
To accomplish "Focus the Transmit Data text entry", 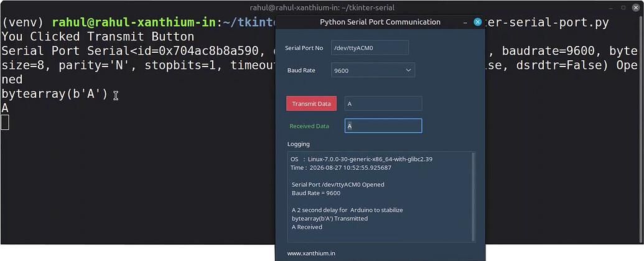I will click(383, 103).
